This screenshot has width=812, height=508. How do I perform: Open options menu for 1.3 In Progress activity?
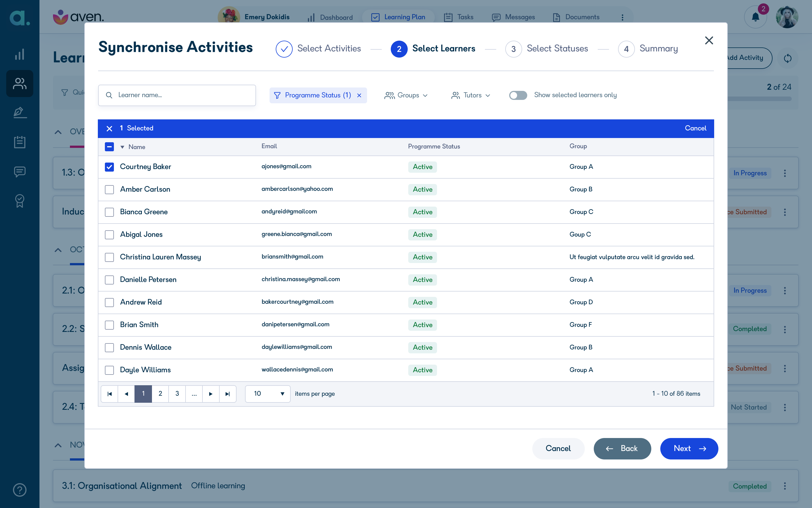tap(785, 173)
